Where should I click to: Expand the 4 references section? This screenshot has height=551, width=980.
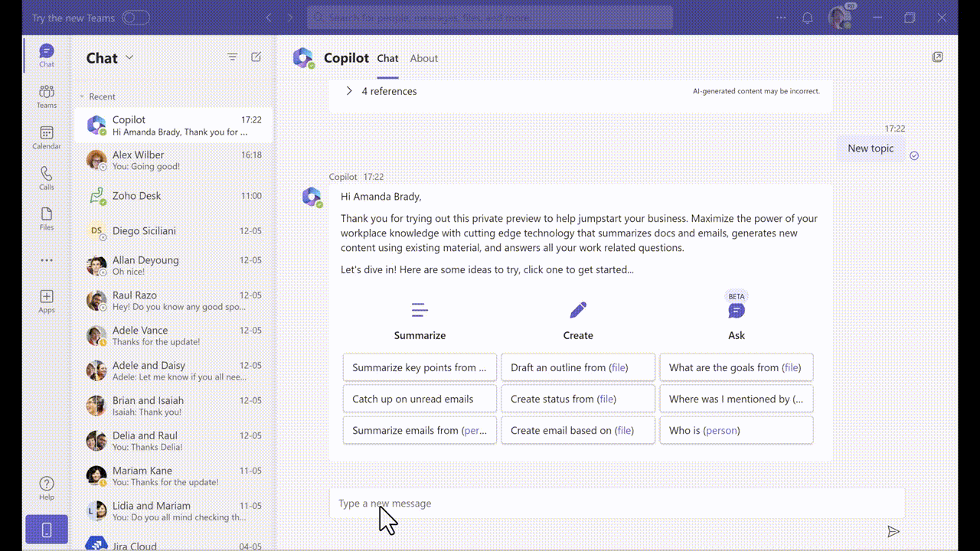pyautogui.click(x=349, y=91)
